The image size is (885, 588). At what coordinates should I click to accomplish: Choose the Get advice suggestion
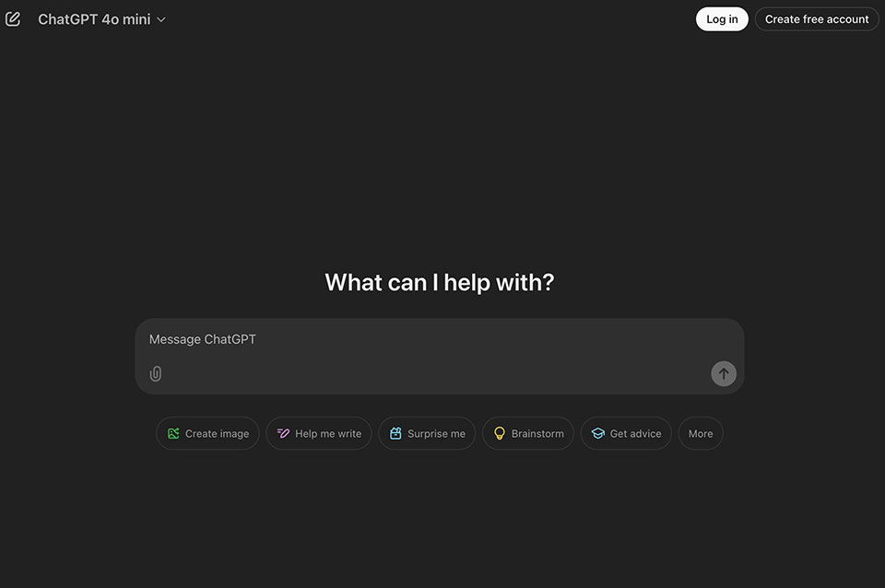[626, 433]
